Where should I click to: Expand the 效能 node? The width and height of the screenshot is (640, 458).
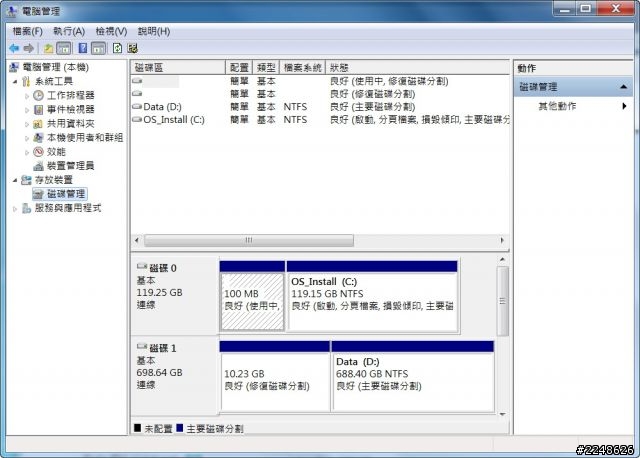27,152
